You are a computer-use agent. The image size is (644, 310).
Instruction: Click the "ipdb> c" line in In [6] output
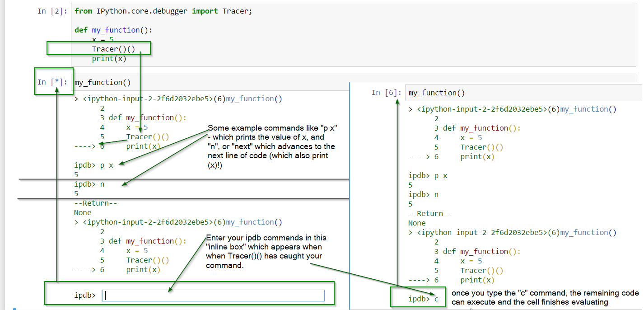(424, 299)
